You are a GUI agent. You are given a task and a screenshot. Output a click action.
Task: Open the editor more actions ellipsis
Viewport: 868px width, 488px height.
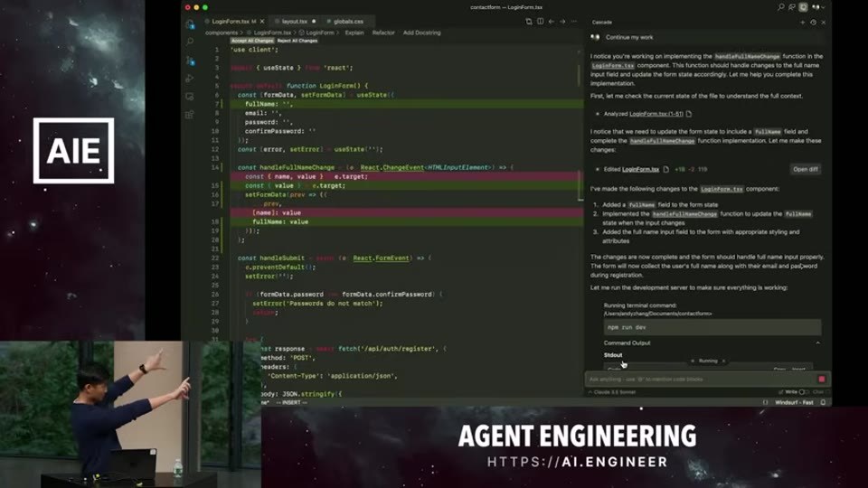[x=574, y=22]
